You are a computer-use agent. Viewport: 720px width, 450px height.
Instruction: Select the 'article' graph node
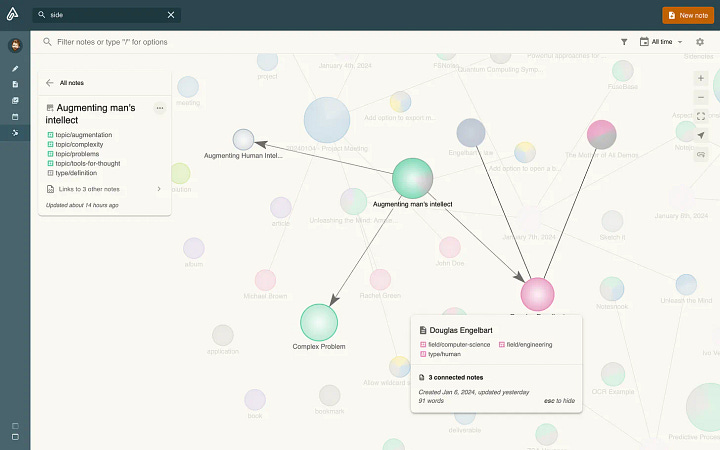pos(281,208)
